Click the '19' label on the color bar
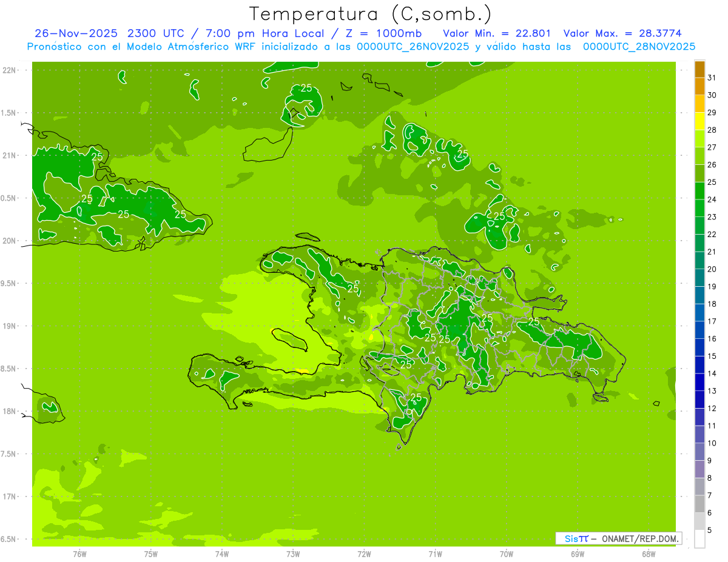This screenshot has height=562, width=728. tap(712, 287)
